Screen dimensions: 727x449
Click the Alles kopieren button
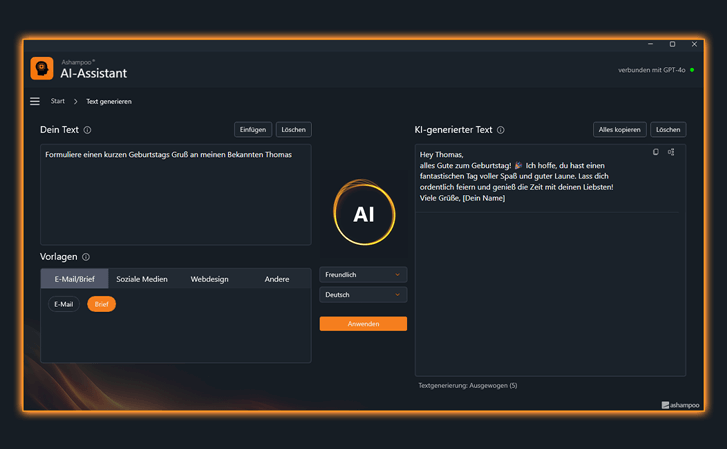[x=619, y=130]
